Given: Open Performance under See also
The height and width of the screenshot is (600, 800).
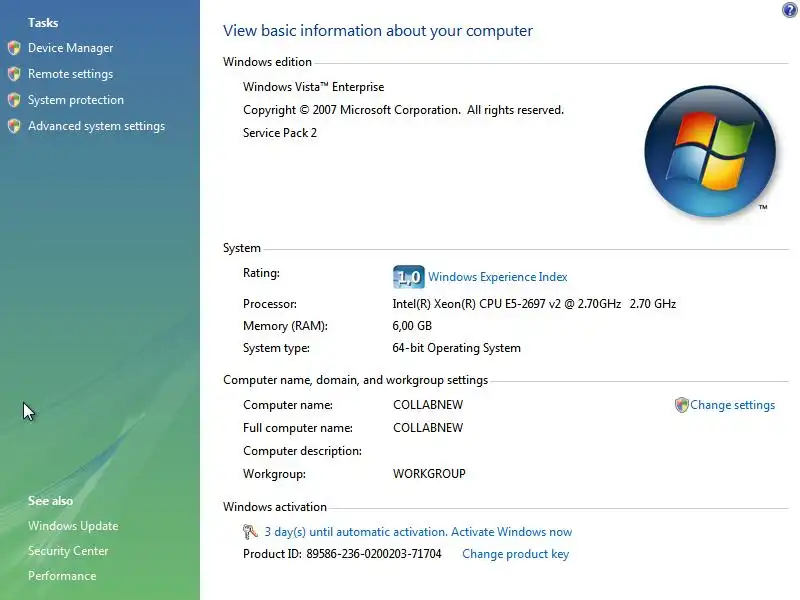Looking at the screenshot, I should (62, 576).
